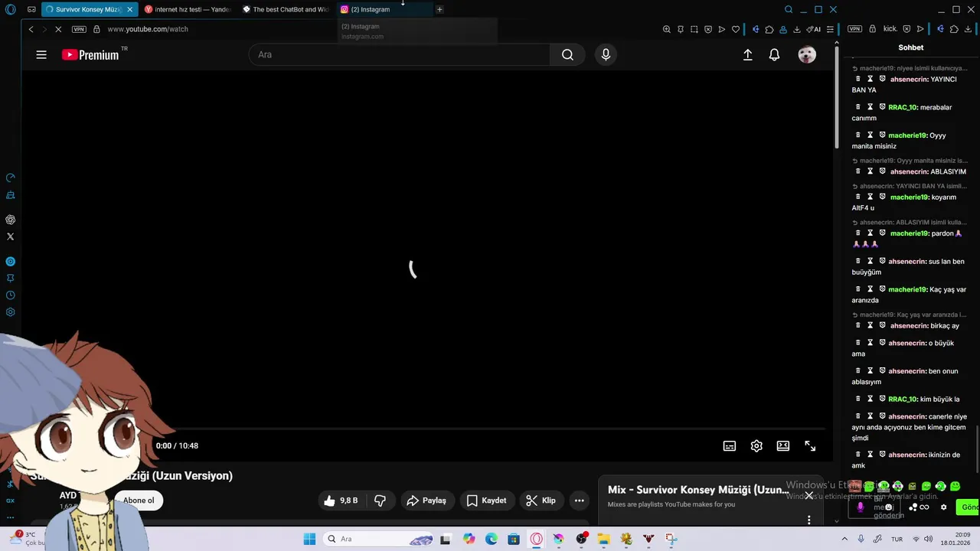Close the Mix playlist panel

click(x=808, y=495)
